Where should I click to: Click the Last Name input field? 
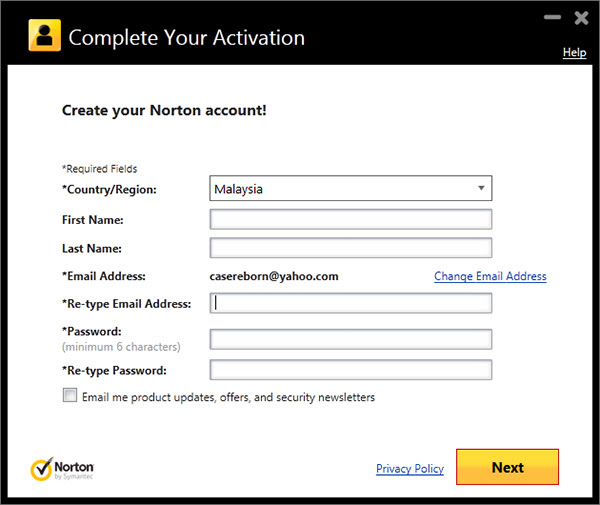(x=351, y=248)
